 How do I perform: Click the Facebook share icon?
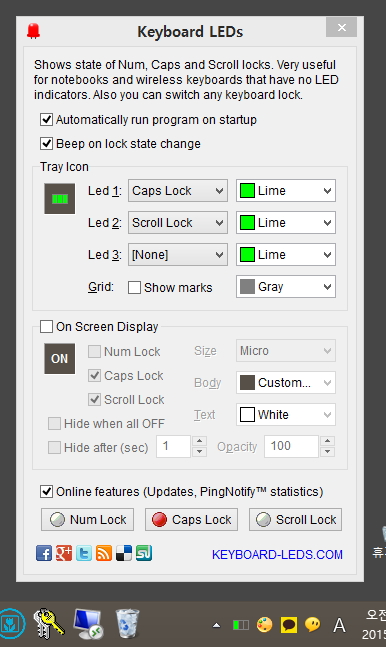[44, 553]
